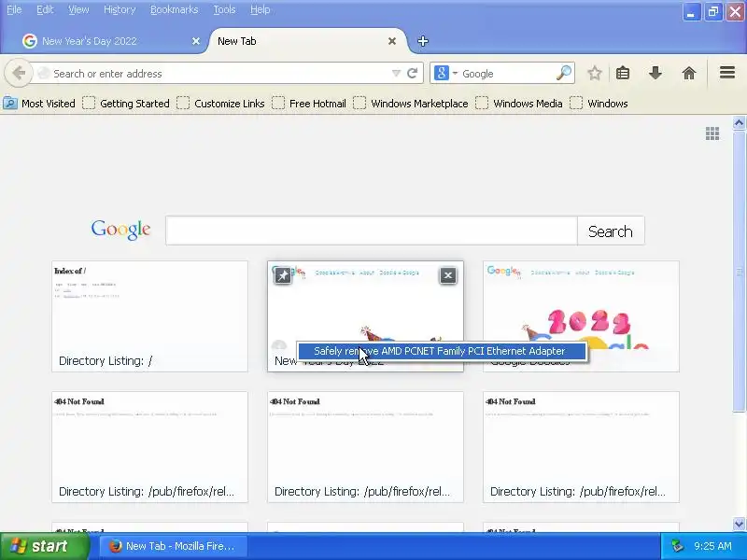Click Safely Remove Hardware tray icon

(x=676, y=546)
